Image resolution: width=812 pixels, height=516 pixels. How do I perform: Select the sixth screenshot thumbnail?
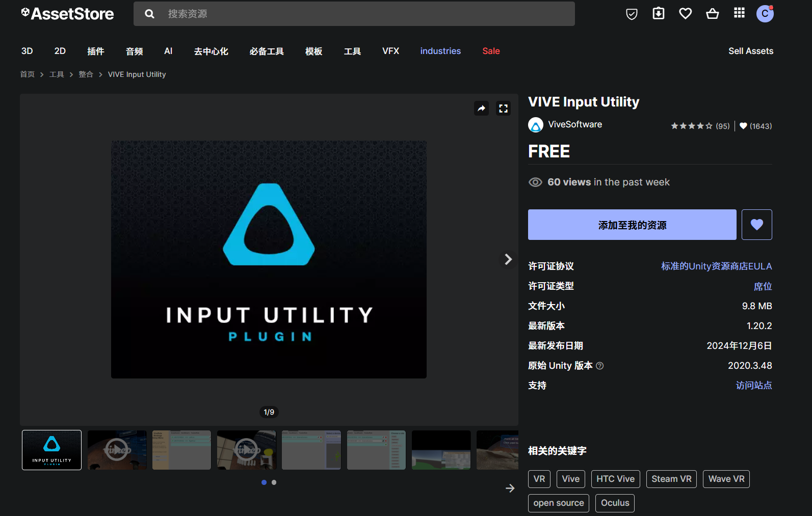(x=376, y=450)
